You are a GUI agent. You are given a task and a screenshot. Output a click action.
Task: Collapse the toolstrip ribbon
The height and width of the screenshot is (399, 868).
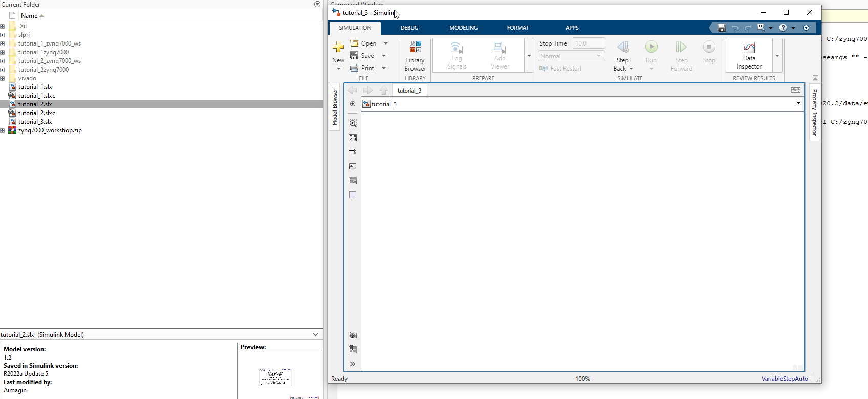(815, 78)
